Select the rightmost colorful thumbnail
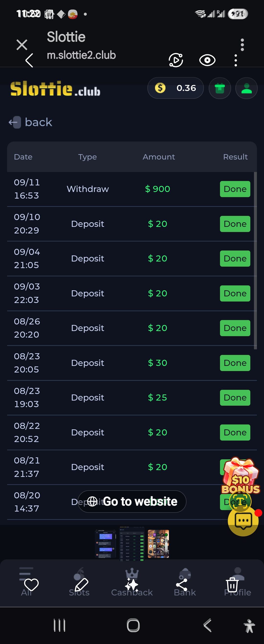The width and height of the screenshot is (264, 644). (x=158, y=543)
